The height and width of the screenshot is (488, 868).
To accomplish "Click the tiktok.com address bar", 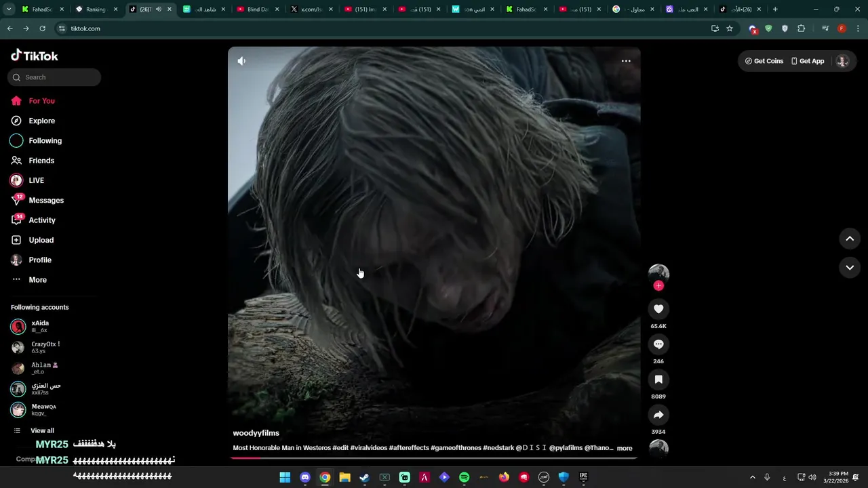I will 380,28.
